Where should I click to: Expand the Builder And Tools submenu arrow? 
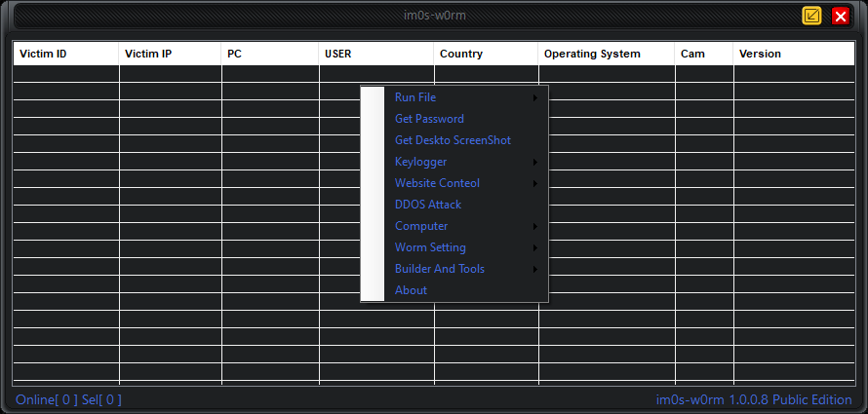pos(535,269)
